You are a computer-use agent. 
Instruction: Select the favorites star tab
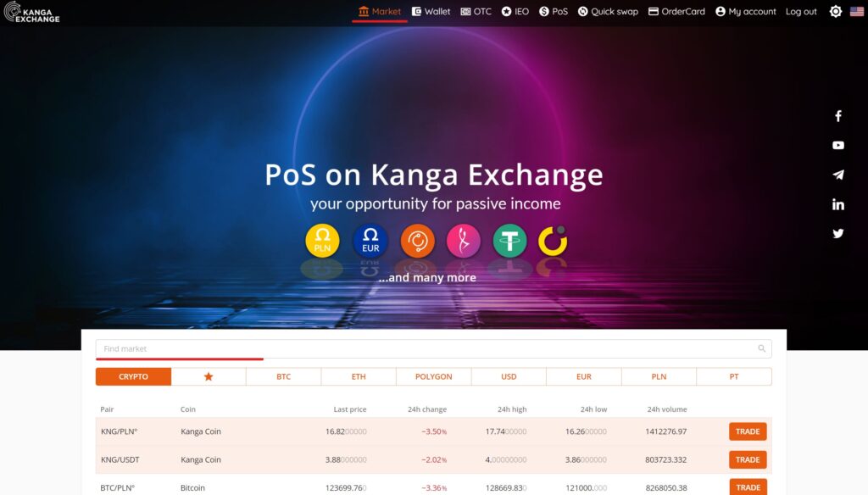pos(209,376)
